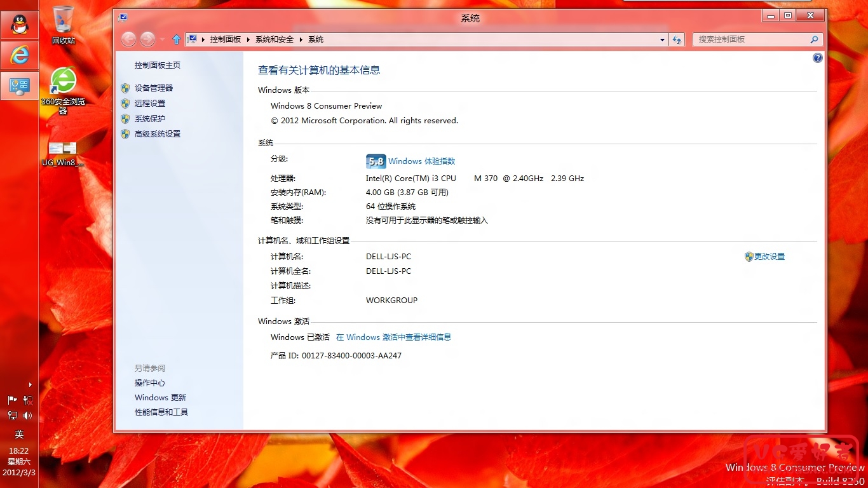Click the Back navigation arrow
868x488 pixels.
coord(129,39)
